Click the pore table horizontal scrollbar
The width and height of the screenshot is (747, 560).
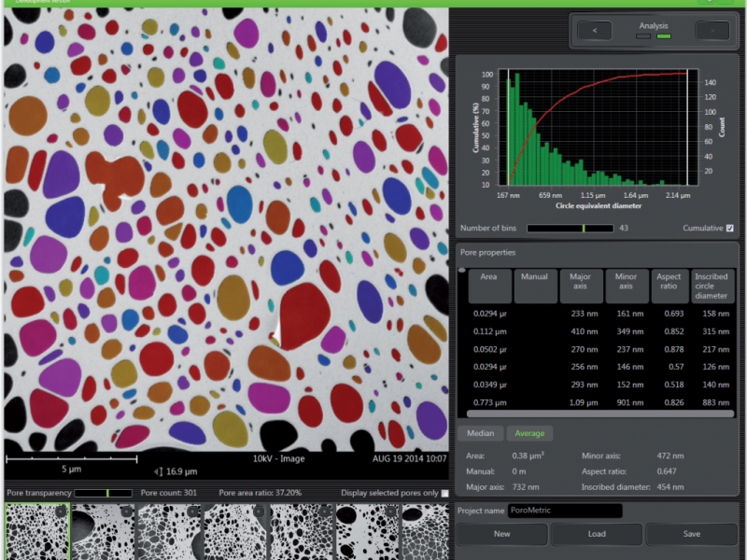point(599,414)
